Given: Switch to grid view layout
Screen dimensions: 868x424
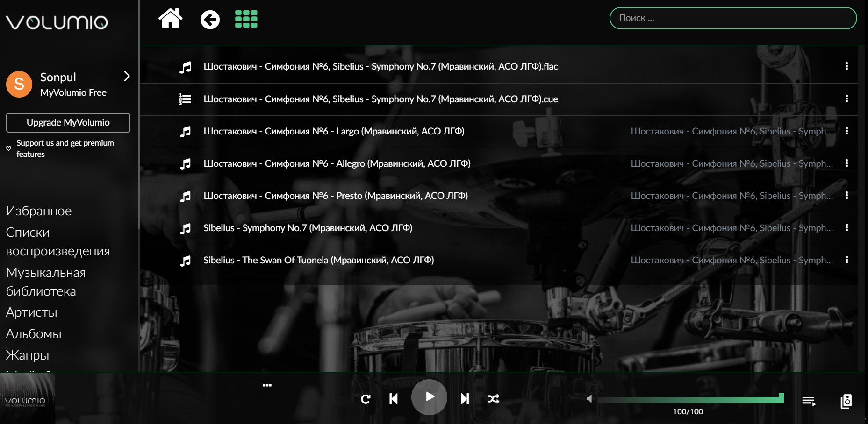Looking at the screenshot, I should [246, 19].
